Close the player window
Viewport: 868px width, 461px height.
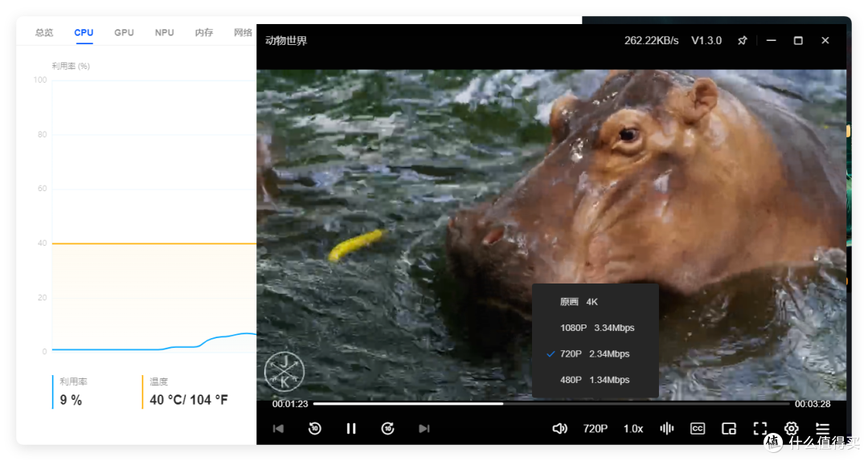825,40
